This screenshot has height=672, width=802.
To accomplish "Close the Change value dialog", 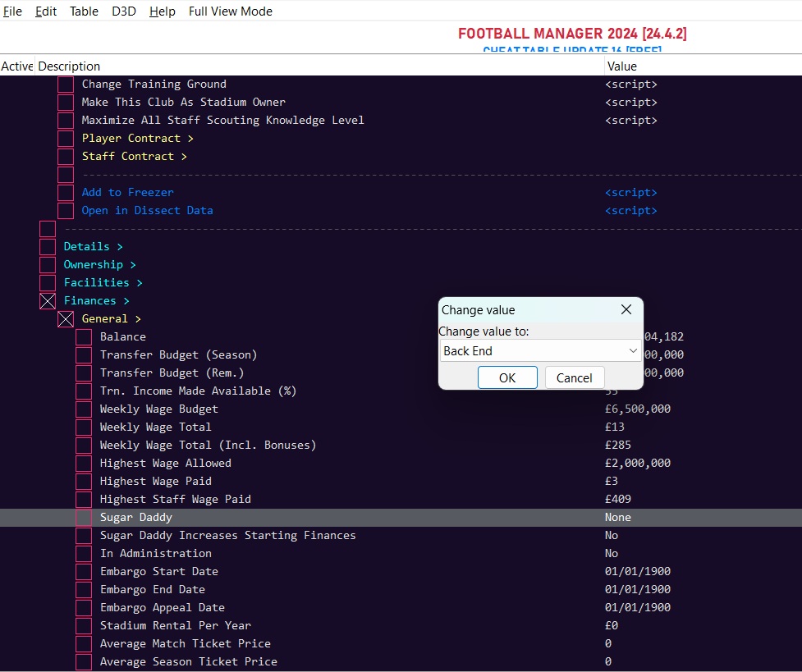I will pyautogui.click(x=626, y=309).
